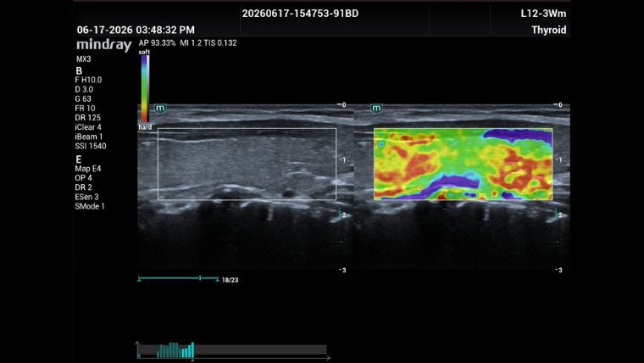Click the mindray logo
This screenshot has height=363, width=644.
[104, 44]
